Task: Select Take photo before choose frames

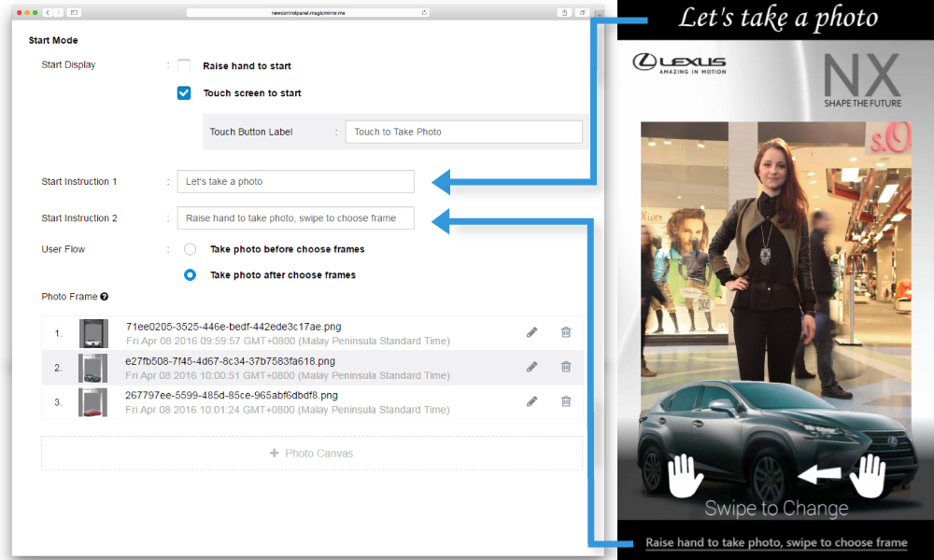Action: tap(191, 250)
